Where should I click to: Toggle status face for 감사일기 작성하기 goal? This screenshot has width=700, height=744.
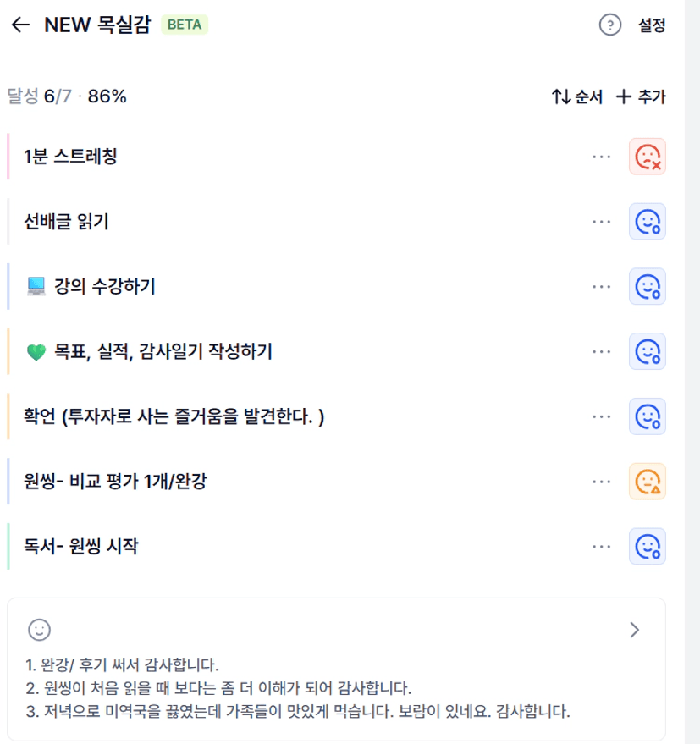pyautogui.click(x=648, y=351)
